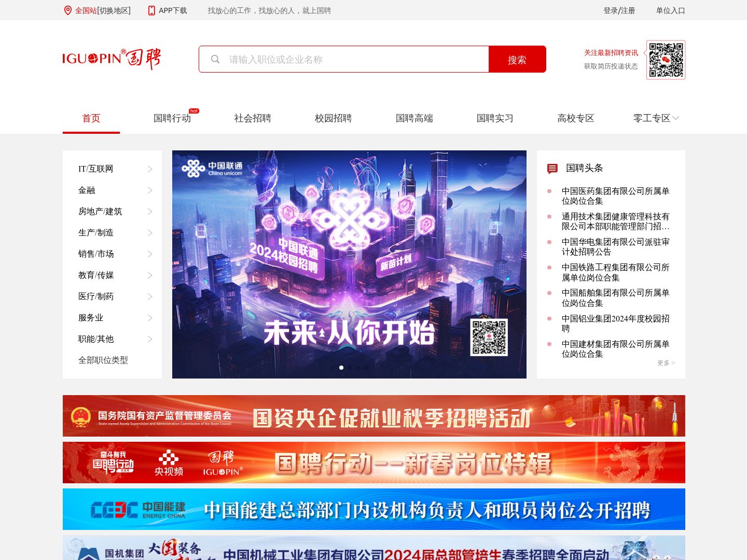
Task: Select the third carousel dot indicator
Action: (x=350, y=368)
